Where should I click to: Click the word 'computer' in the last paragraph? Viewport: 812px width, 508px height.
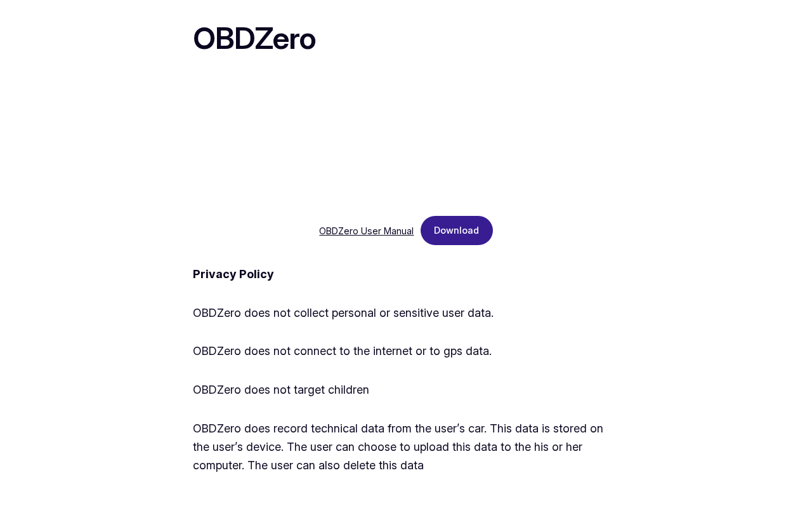[218, 465]
